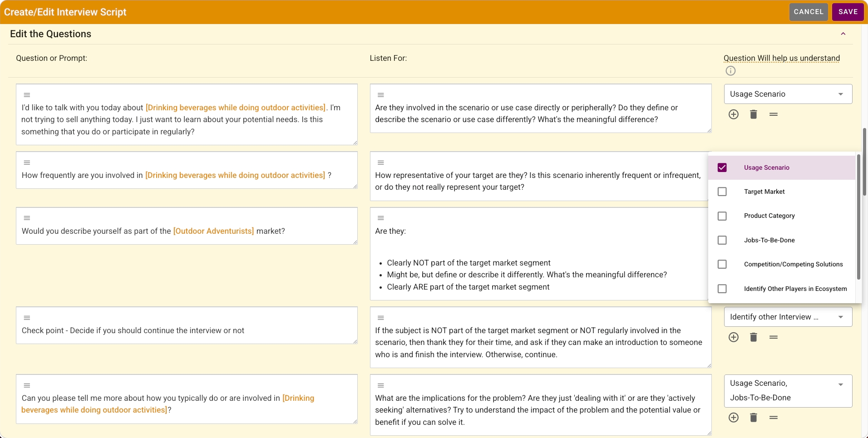
Task: Add a question after the Check point row
Action: click(734, 337)
